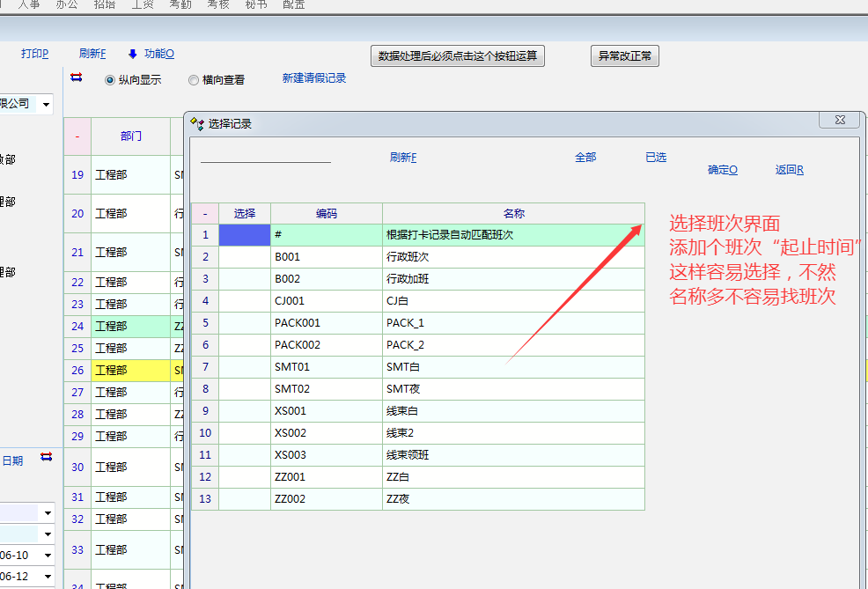
Task: Click the 异常改正常 button
Action: click(x=625, y=56)
